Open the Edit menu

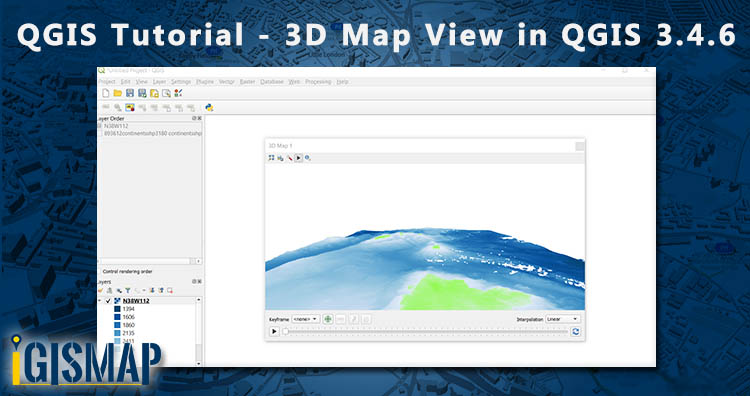125,82
